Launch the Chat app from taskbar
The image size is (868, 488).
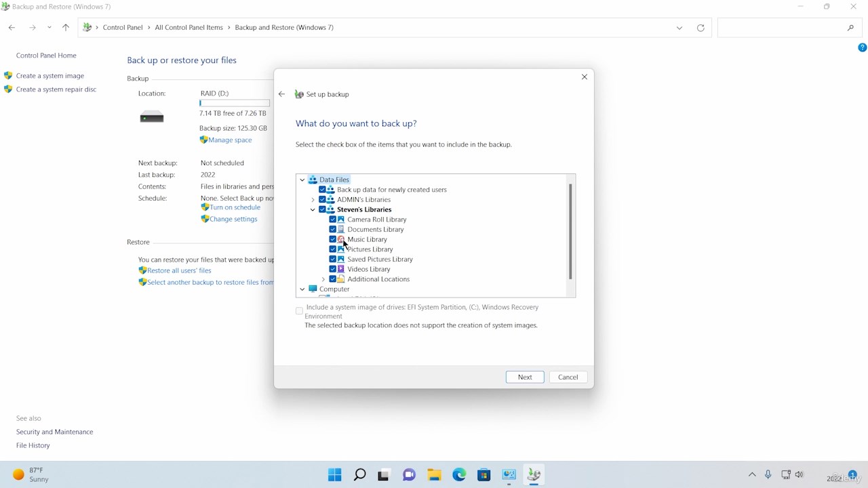coord(409,474)
